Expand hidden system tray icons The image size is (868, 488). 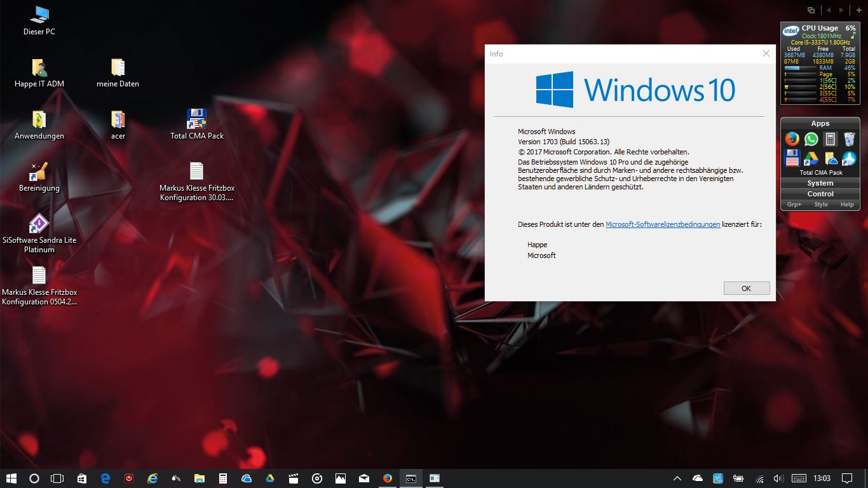click(x=677, y=478)
